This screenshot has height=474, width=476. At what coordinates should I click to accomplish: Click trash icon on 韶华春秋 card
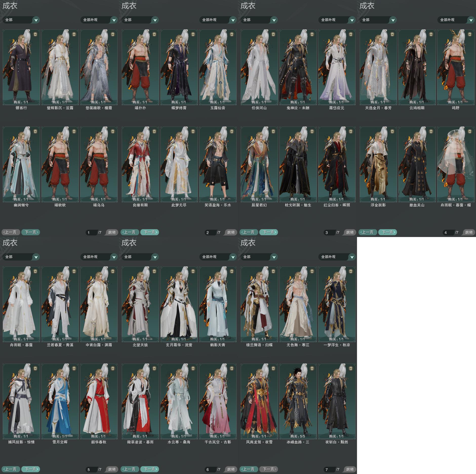[x=113, y=368]
